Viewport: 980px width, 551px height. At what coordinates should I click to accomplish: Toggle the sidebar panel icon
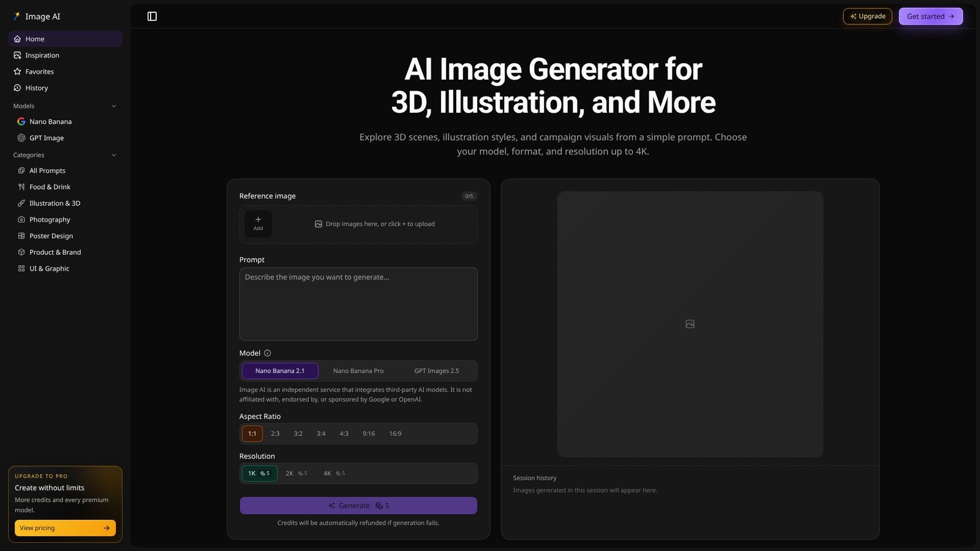coord(152,17)
